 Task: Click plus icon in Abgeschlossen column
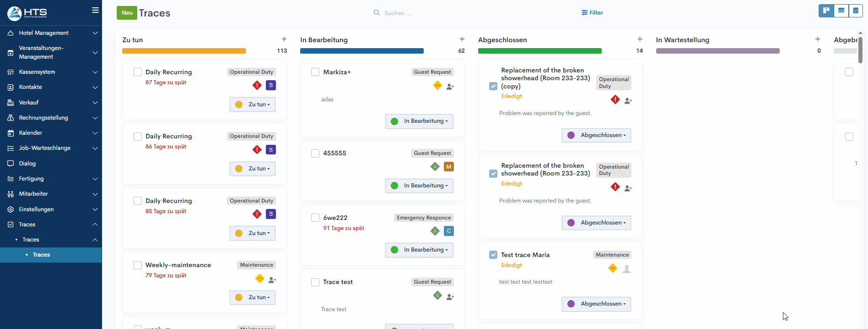[x=640, y=39]
